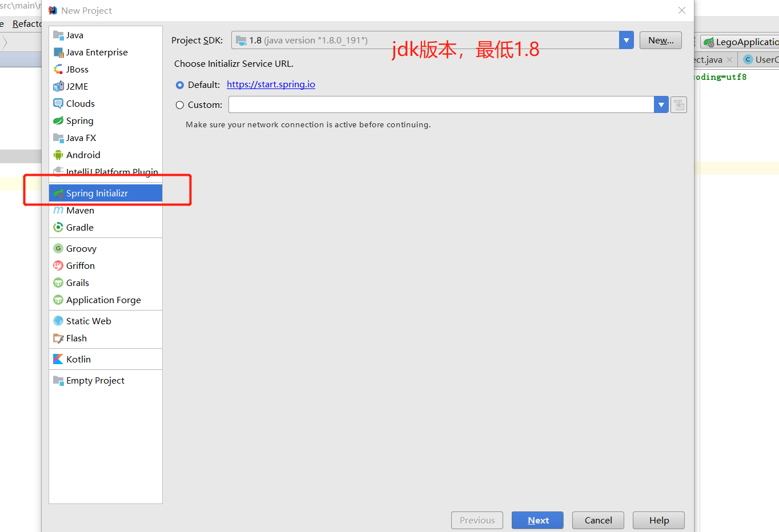Select the Custom service URL radio button
Image resolution: width=779 pixels, height=532 pixels.
(x=180, y=105)
